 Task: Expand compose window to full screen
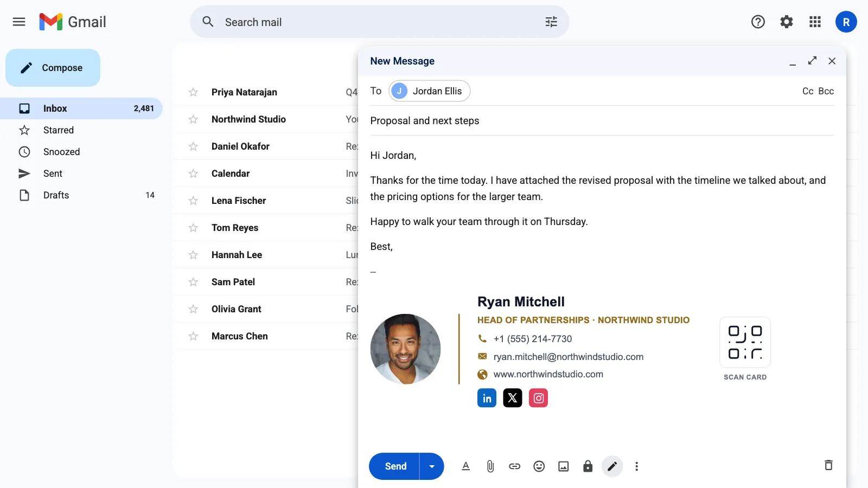pos(812,61)
